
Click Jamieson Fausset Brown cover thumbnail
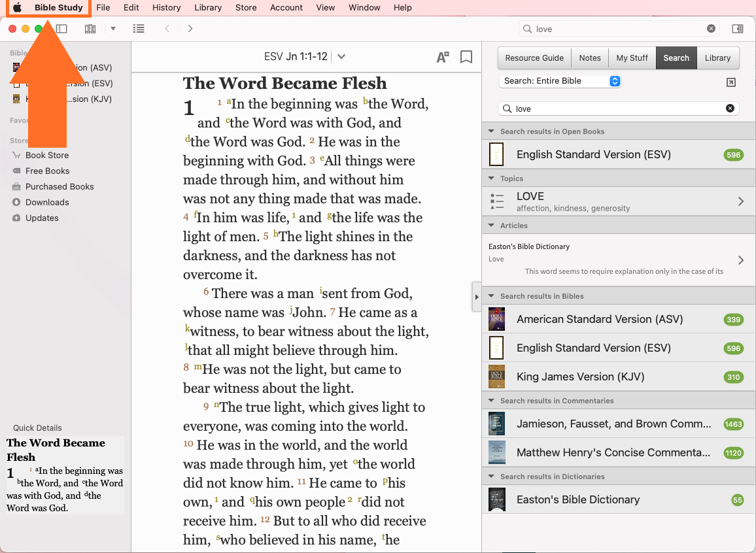[x=496, y=424]
